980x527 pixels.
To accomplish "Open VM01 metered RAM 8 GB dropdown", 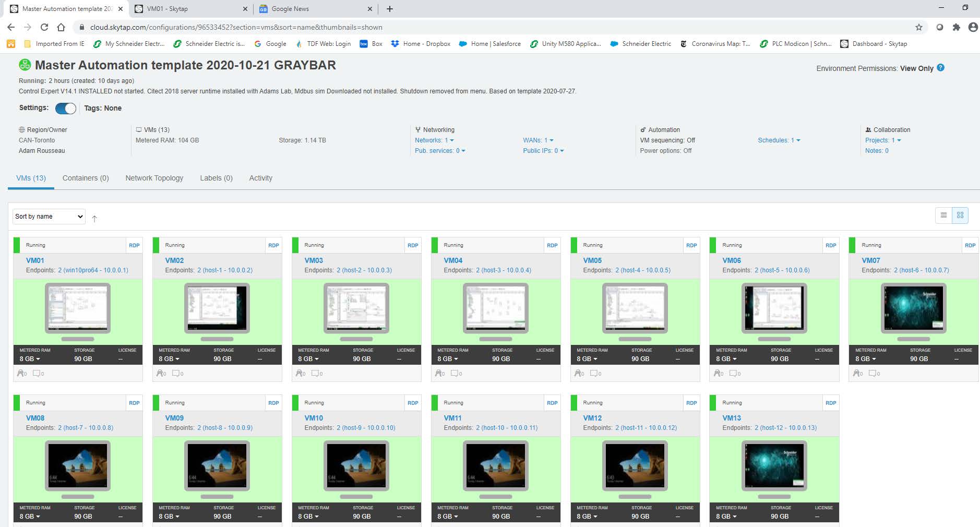I will (30, 359).
